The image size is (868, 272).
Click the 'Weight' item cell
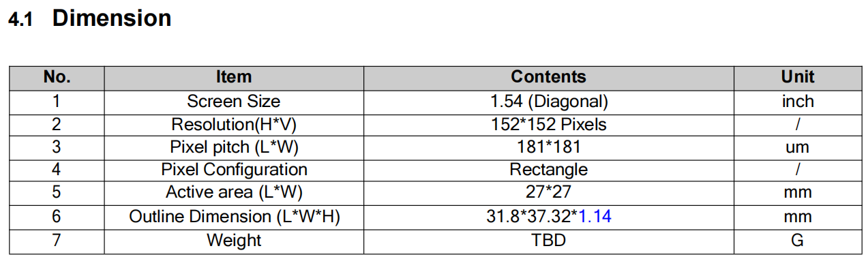point(234,241)
